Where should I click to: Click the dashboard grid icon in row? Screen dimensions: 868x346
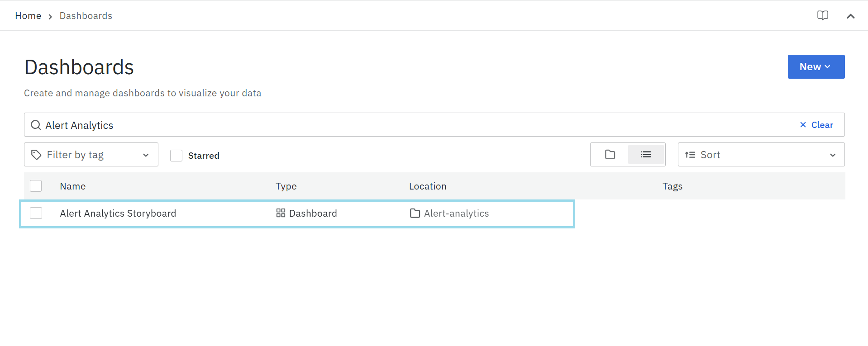pos(281,213)
